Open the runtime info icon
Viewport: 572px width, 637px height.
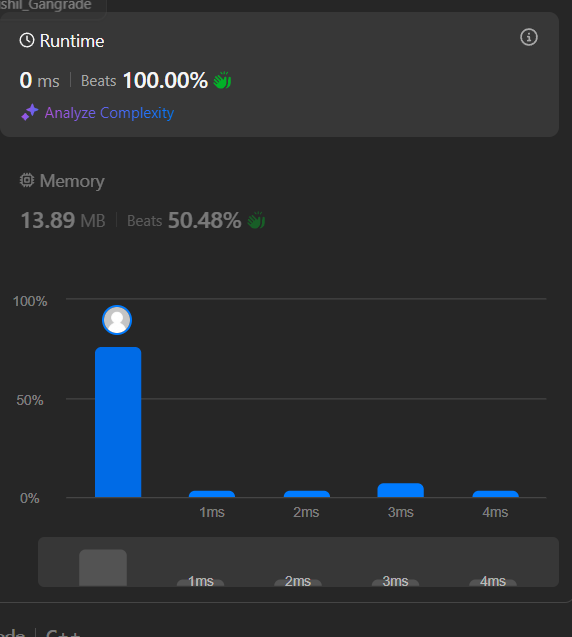(x=529, y=37)
